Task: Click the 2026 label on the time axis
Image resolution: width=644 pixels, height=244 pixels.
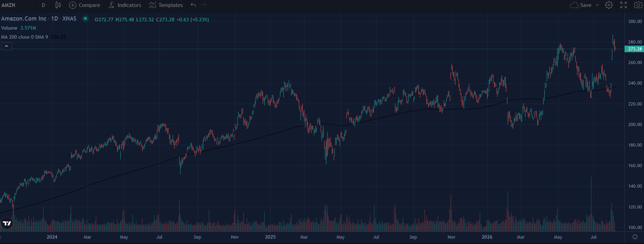Action: point(487,237)
